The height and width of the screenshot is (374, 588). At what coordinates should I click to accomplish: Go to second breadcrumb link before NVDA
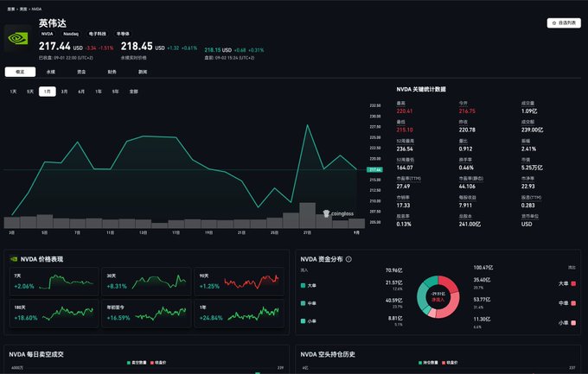[x=23, y=9]
